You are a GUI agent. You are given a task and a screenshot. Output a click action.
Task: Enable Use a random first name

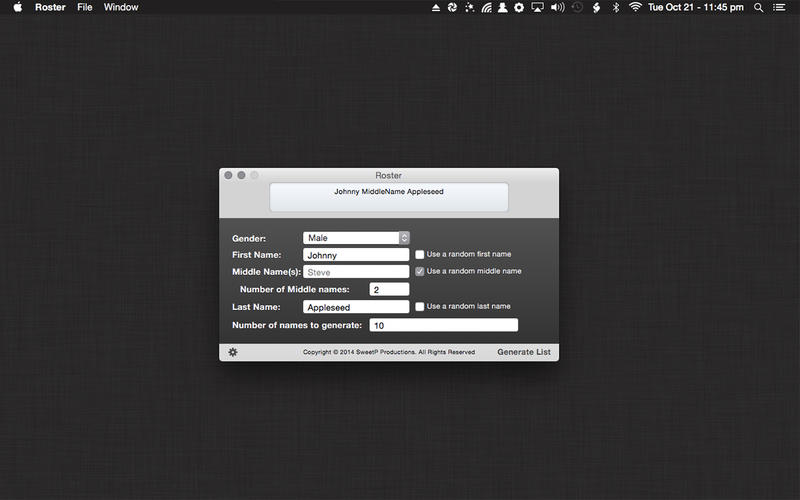[x=419, y=254]
